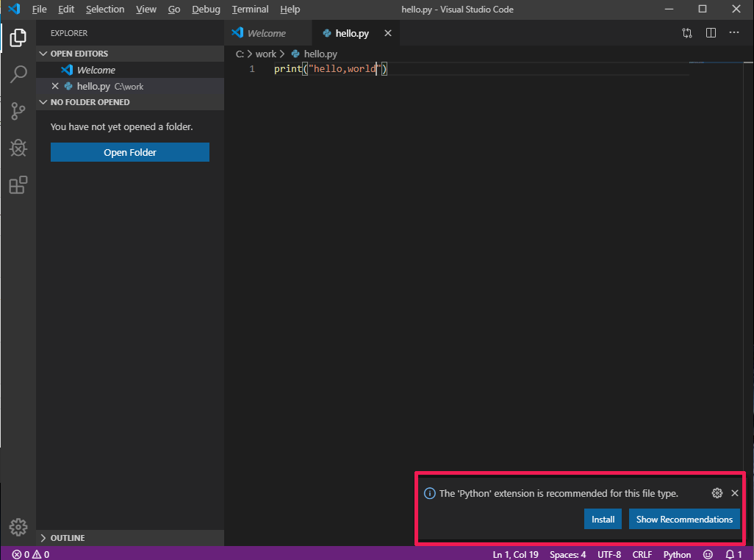Close hello.py in Open Editors list
This screenshot has width=754, height=560.
pos(55,86)
